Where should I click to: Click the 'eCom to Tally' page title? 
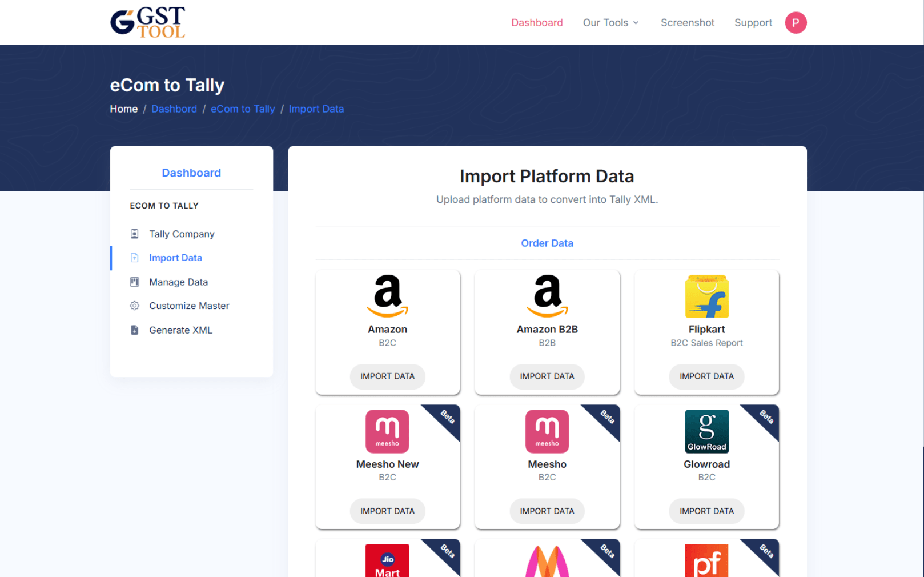pos(167,85)
